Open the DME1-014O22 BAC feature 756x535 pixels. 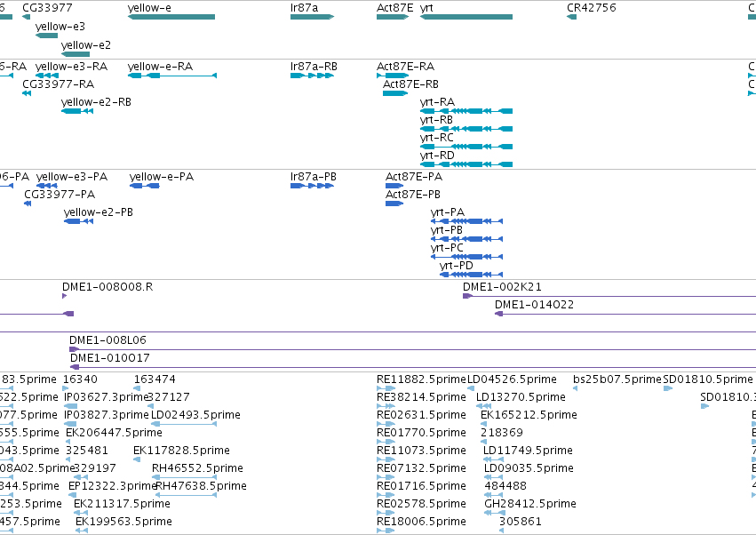625,314
